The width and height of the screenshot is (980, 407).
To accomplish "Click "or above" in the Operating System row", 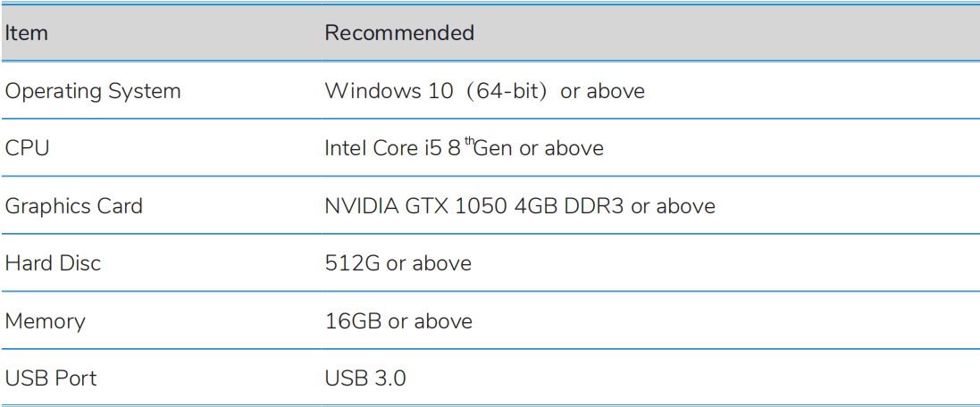I will click(602, 91).
